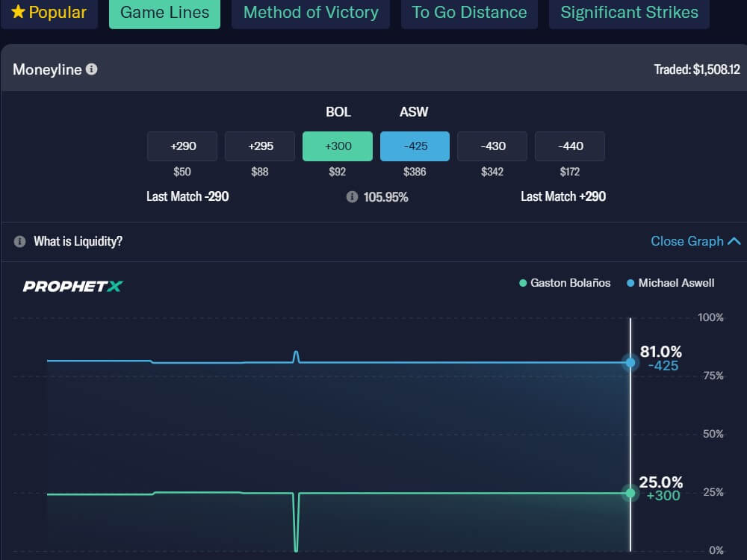The height and width of the screenshot is (560, 747).
Task: Click the 75% axis label
Action: click(x=713, y=376)
